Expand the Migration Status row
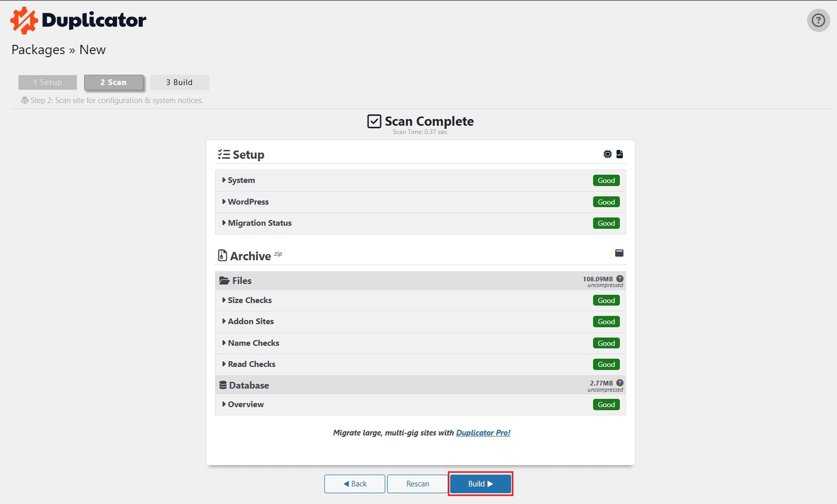The height and width of the screenshot is (504, 837). pos(259,223)
